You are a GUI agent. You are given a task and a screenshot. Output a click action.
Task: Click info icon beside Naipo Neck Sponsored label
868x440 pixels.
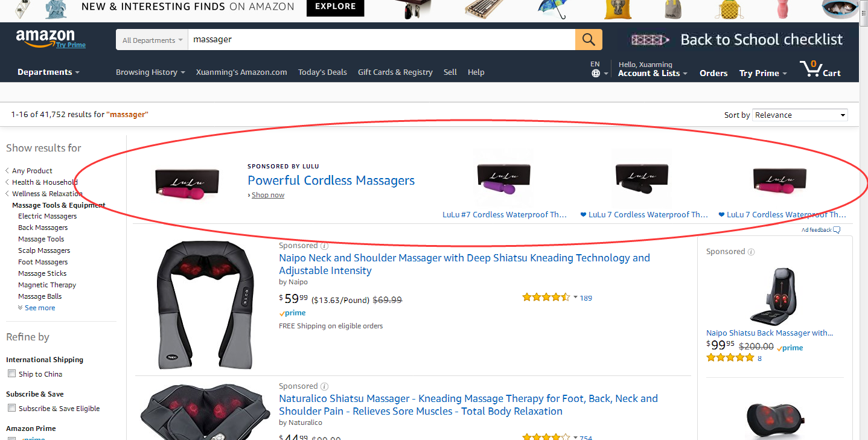click(324, 246)
